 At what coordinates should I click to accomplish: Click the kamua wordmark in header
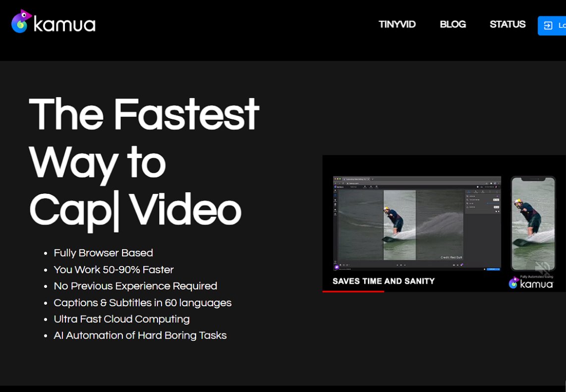(64, 25)
